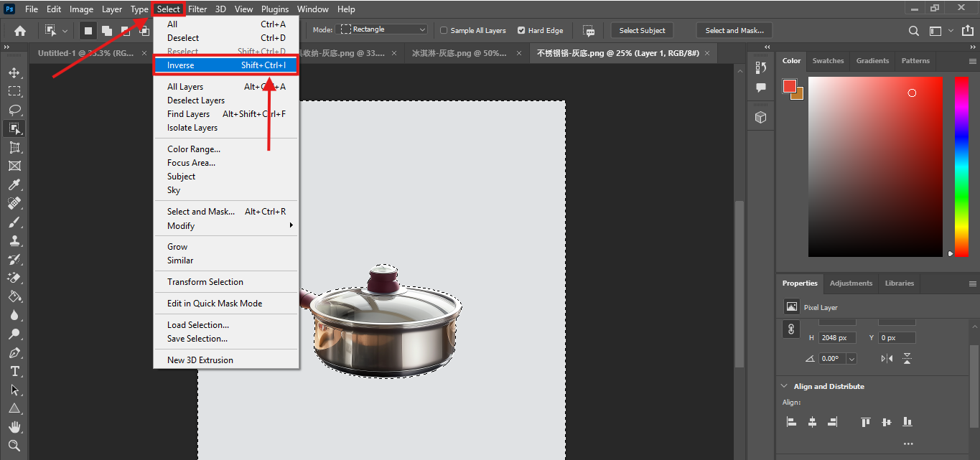The height and width of the screenshot is (460, 980).
Task: Select the History Brush tool
Action: click(14, 259)
